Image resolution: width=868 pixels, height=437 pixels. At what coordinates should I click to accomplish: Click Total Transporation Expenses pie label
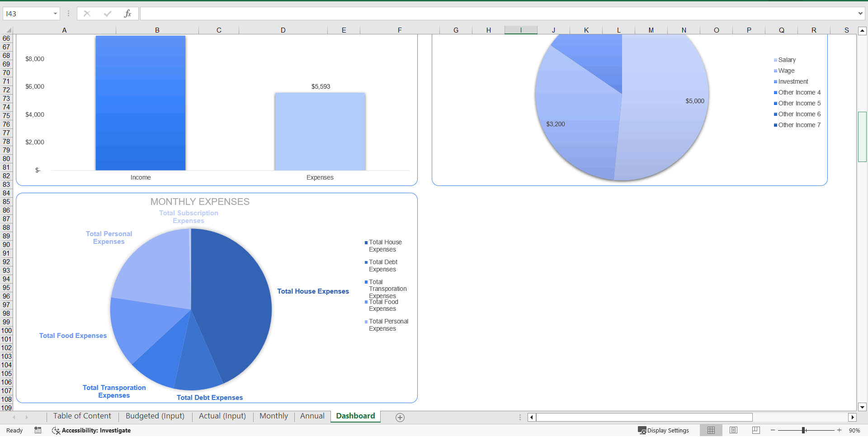point(114,391)
